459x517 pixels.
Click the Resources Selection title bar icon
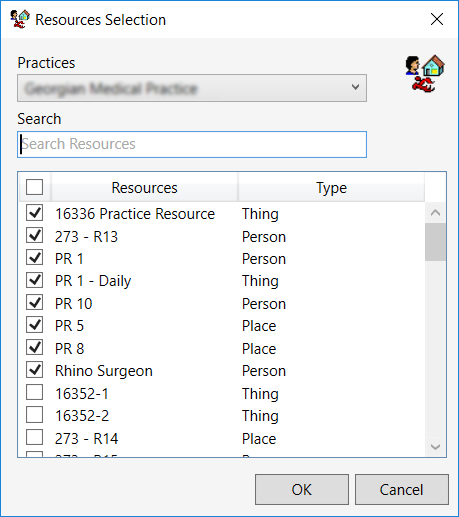point(20,19)
